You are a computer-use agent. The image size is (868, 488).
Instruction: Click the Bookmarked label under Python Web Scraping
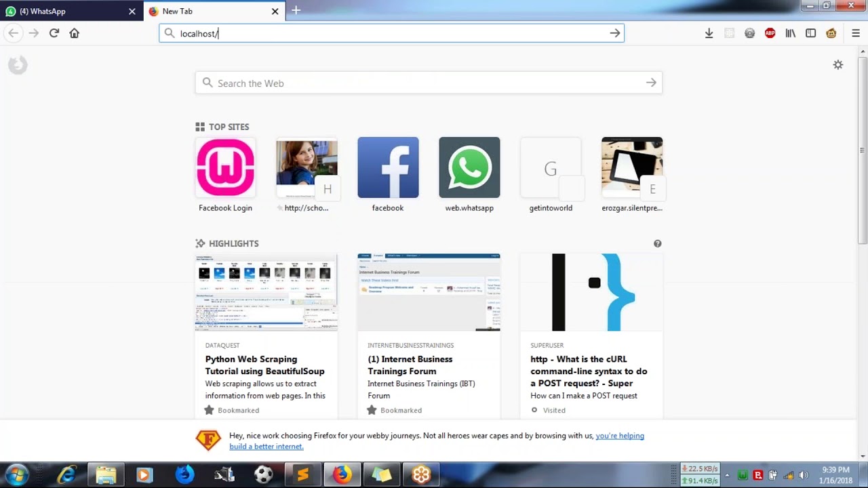(x=238, y=410)
